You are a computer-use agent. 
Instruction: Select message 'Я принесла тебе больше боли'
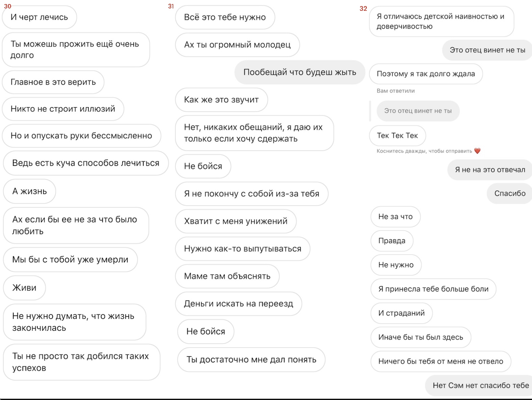click(433, 289)
